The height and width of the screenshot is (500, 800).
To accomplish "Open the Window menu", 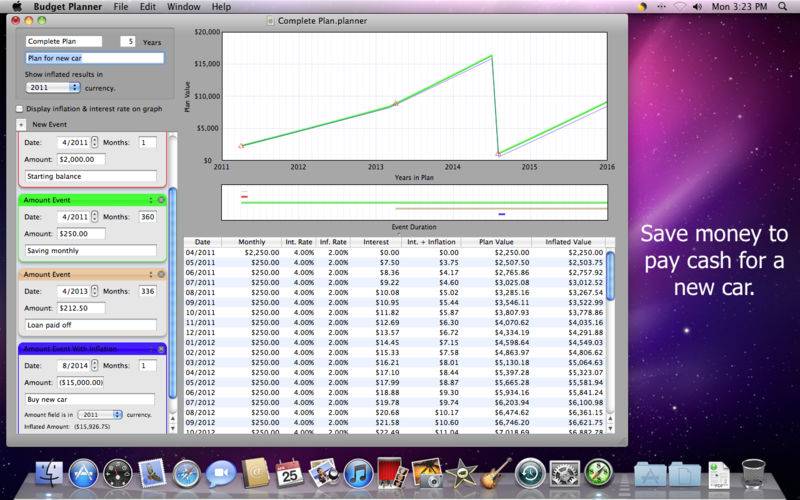I will pos(184,7).
